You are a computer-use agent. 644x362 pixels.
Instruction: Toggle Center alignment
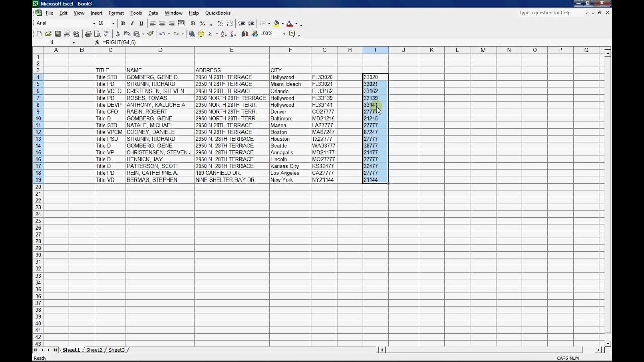tap(162, 23)
